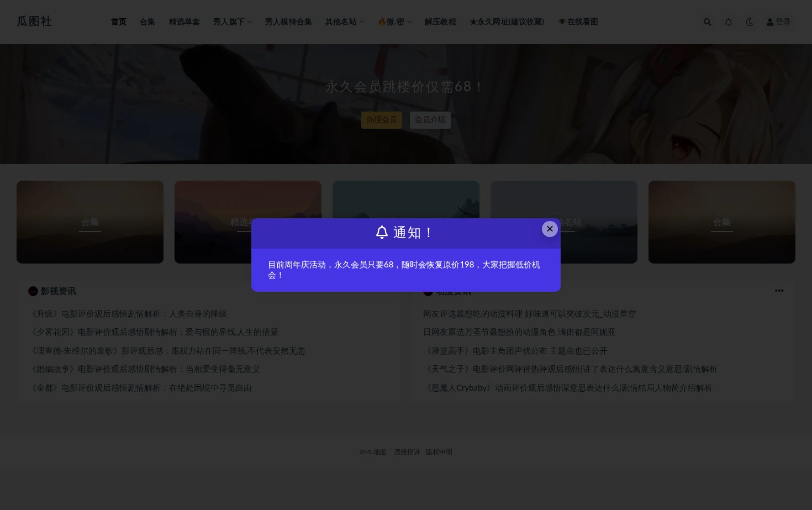Viewport: 812px width, 510px height.
Task: Open article 《天气之子》电影评价
Action: click(x=570, y=369)
